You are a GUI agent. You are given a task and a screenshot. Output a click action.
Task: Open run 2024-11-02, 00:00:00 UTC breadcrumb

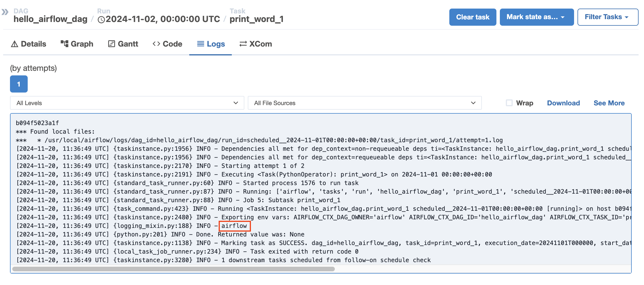pos(159,19)
